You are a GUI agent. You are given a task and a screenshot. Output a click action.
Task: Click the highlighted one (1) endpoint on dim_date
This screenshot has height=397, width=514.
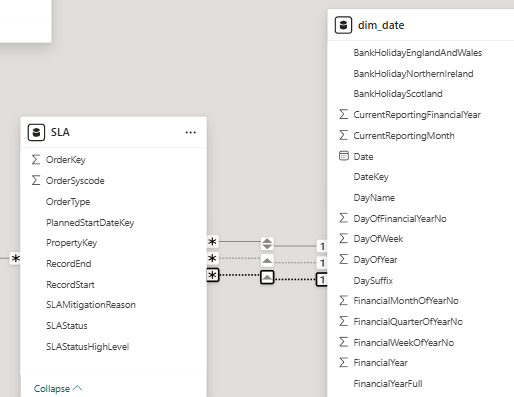click(322, 279)
